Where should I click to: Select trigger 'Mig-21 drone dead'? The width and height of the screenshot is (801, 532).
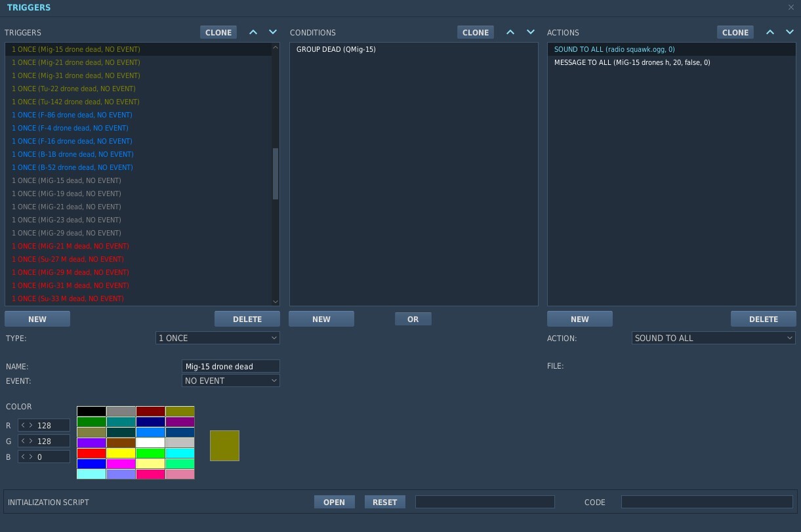(138, 62)
